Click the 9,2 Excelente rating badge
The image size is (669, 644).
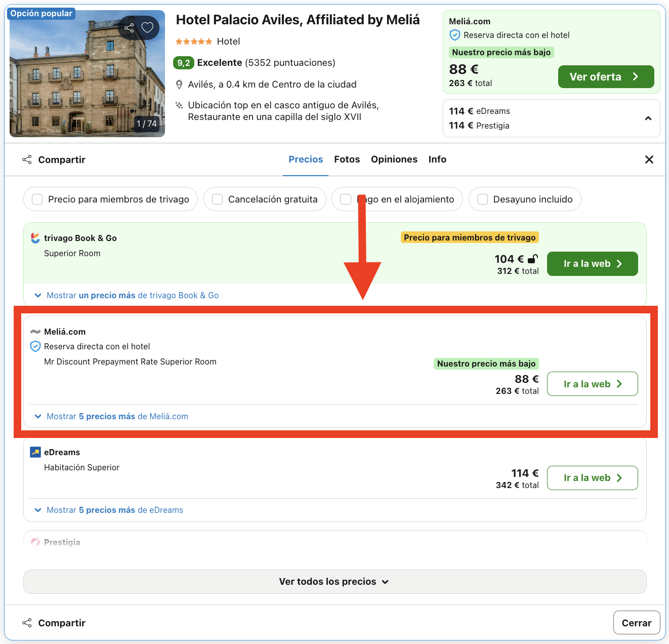click(183, 62)
